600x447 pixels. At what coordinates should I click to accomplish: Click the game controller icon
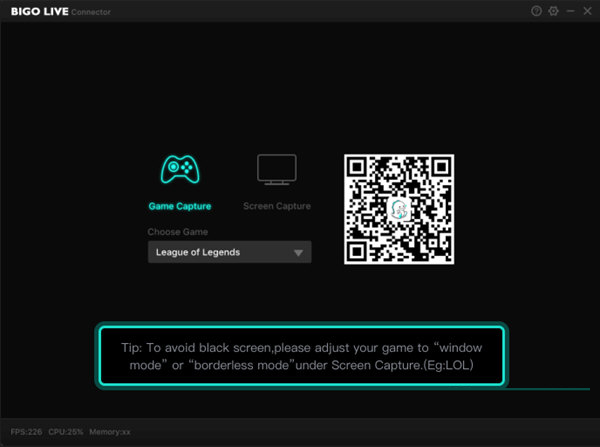180,169
